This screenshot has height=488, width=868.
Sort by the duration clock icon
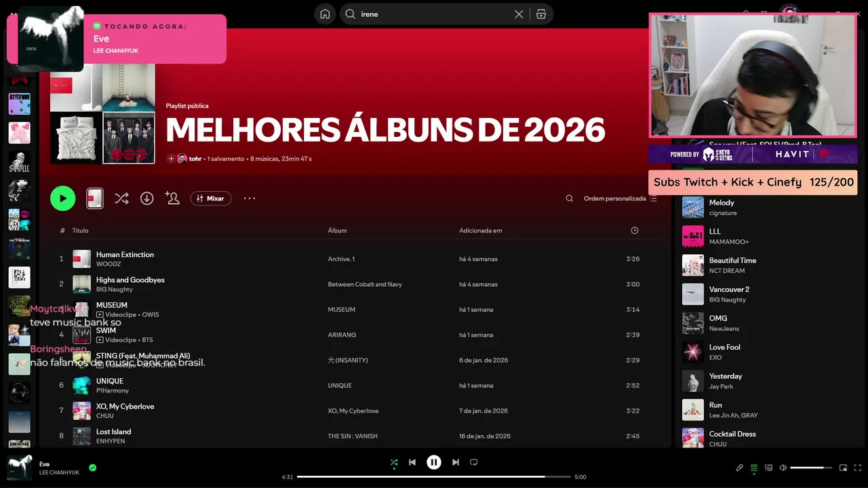[x=635, y=230]
